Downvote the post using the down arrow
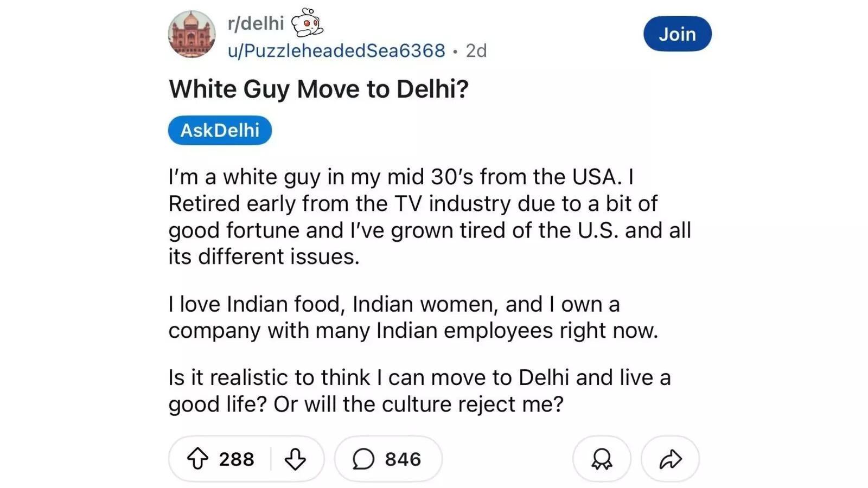Viewport: 868px width, 488px height. coord(293,460)
